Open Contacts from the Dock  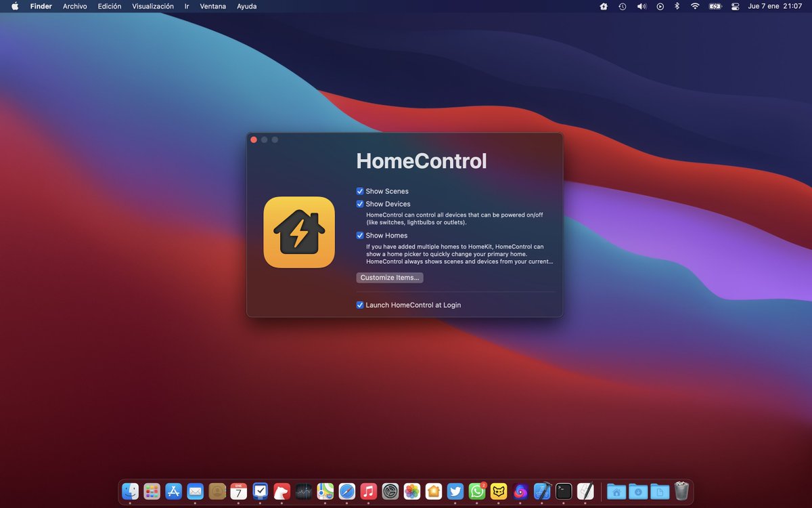coord(217,491)
